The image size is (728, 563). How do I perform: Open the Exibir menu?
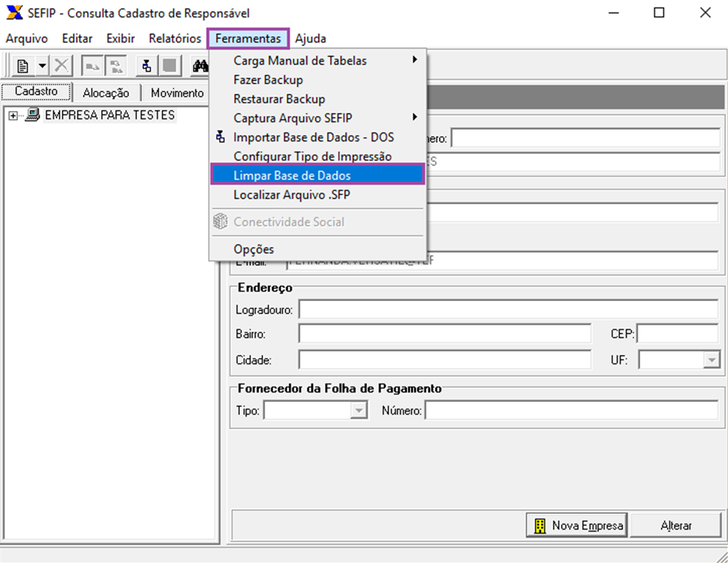120,39
